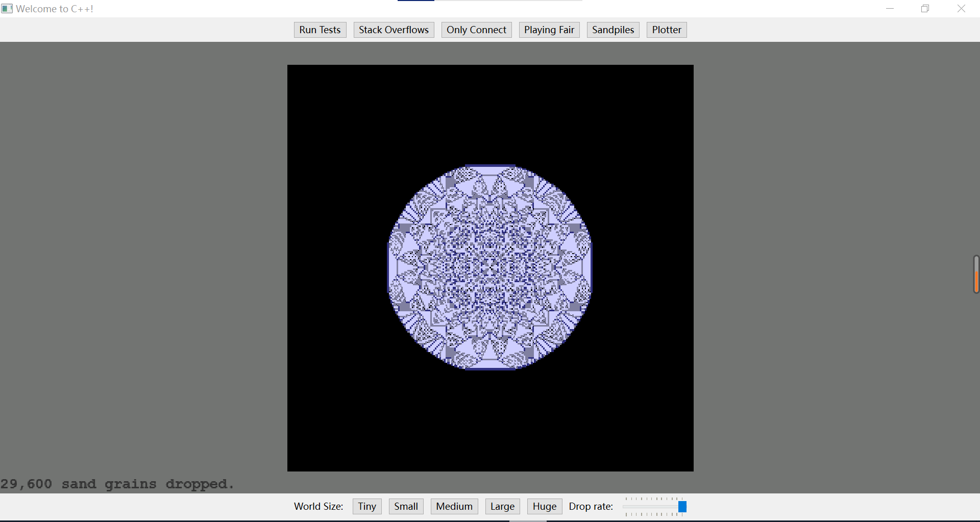Click the Run Tests button
This screenshot has width=980, height=522.
point(320,30)
